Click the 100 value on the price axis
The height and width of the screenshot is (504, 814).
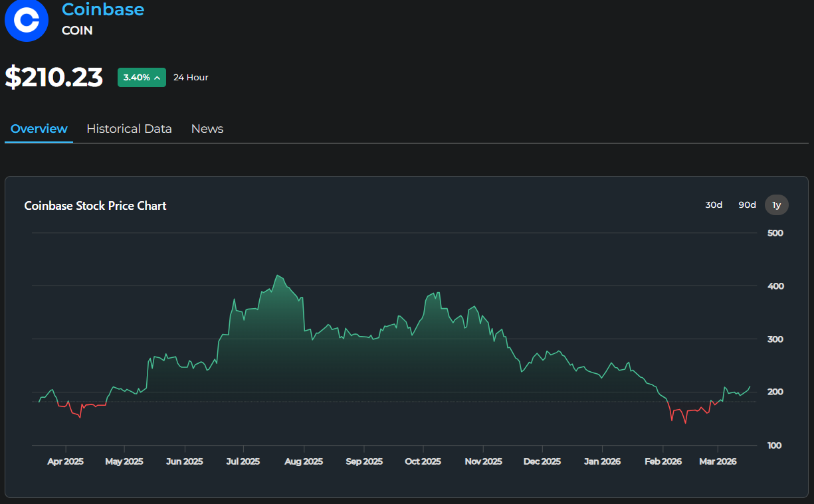click(x=775, y=446)
